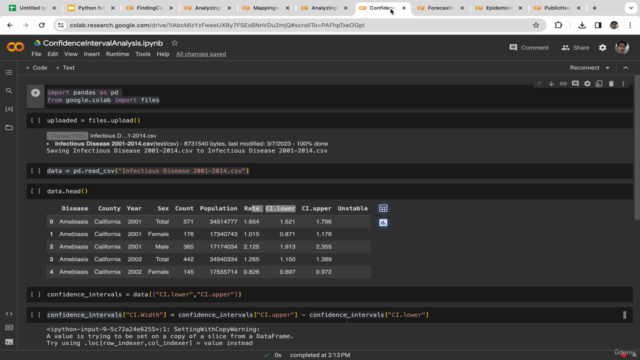Open the command palette icon in sidebar
Viewport: 640px width, 360px height.
coord(9,328)
